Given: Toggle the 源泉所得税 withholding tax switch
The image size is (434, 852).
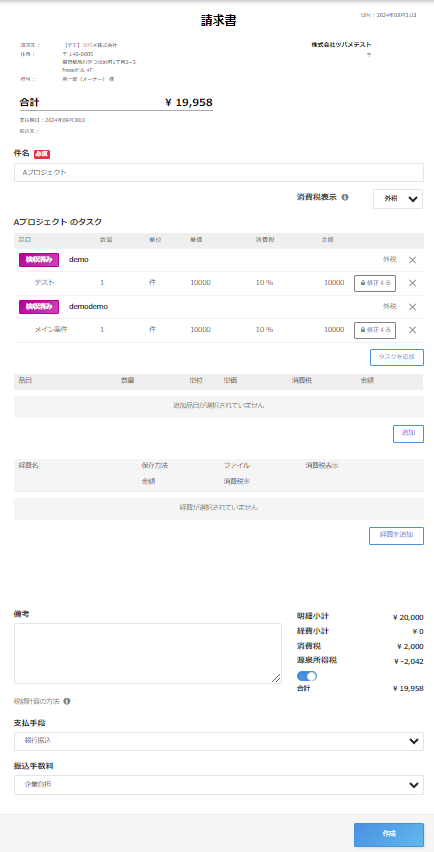Looking at the screenshot, I should (x=307, y=676).
